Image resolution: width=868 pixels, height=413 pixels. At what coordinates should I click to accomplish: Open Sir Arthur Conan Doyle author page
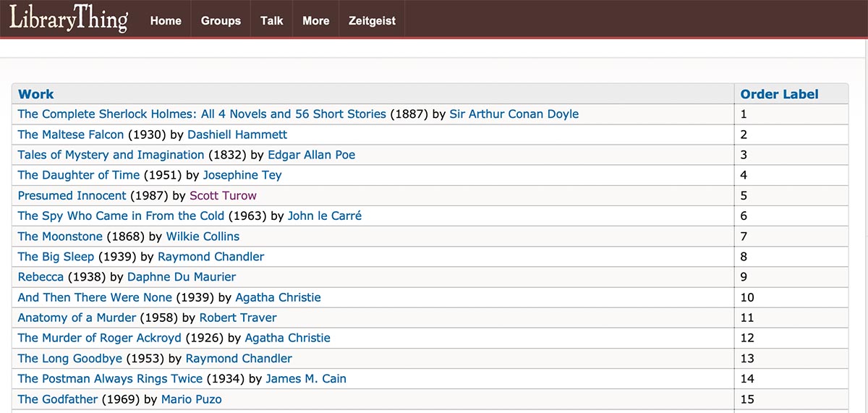pos(514,114)
